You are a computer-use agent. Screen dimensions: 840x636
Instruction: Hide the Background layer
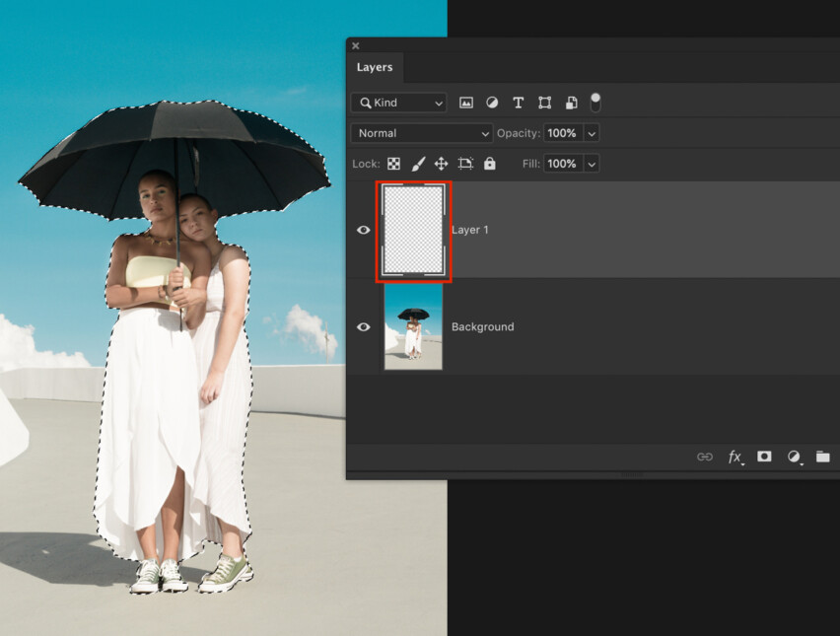coord(364,326)
